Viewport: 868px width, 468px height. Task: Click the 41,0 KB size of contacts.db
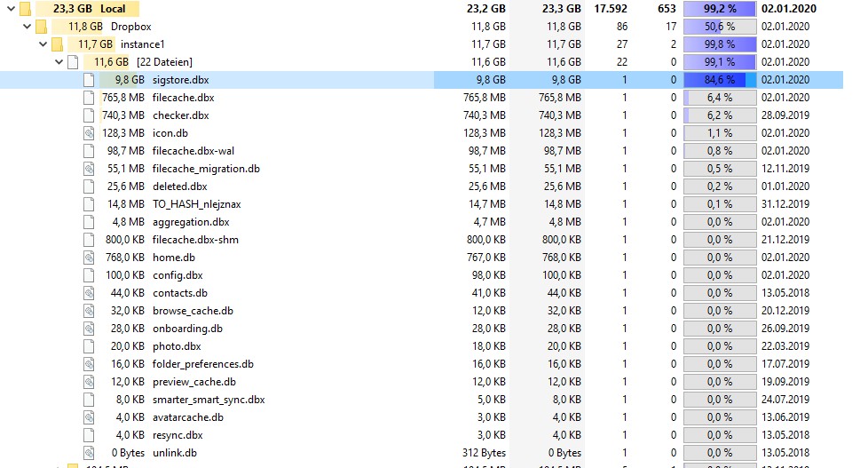tap(489, 293)
